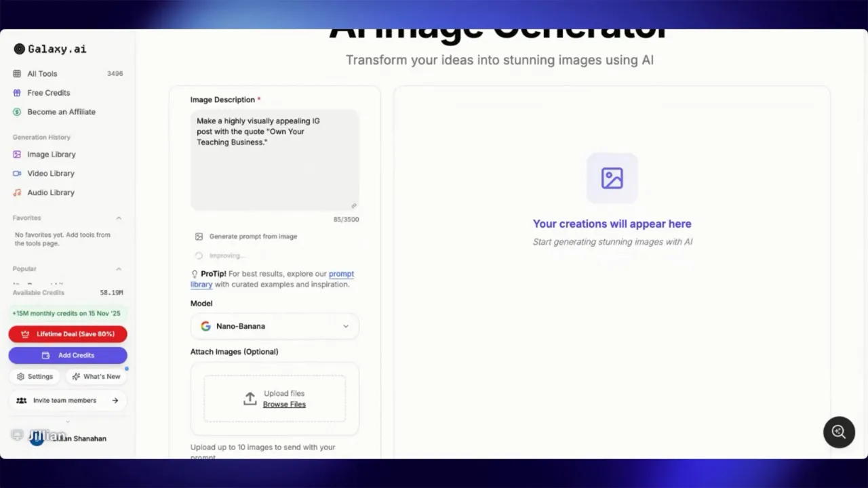Select Become an Affiliate in the sidebar
868x488 pixels.
coord(61,111)
